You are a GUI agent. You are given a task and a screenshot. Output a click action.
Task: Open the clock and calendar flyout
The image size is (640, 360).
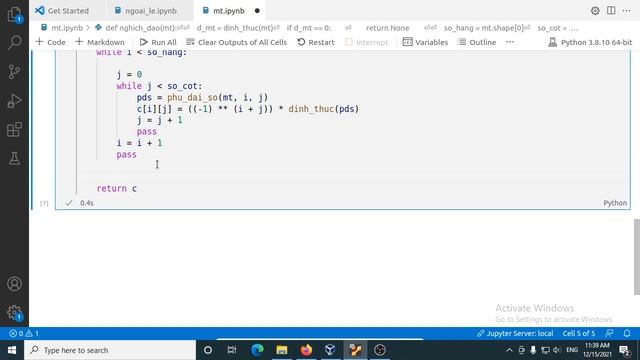(x=597, y=350)
